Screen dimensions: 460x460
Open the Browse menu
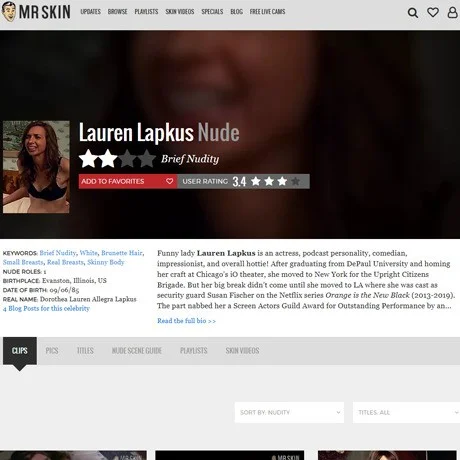(x=117, y=12)
